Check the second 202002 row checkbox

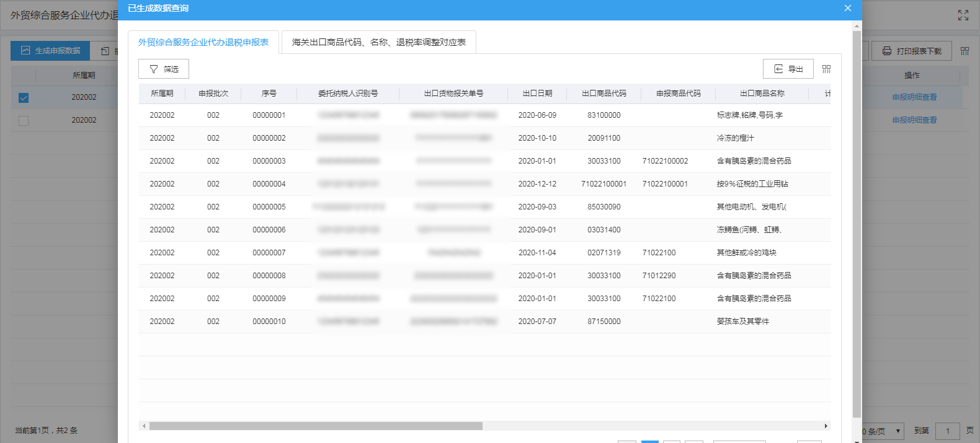coord(24,121)
